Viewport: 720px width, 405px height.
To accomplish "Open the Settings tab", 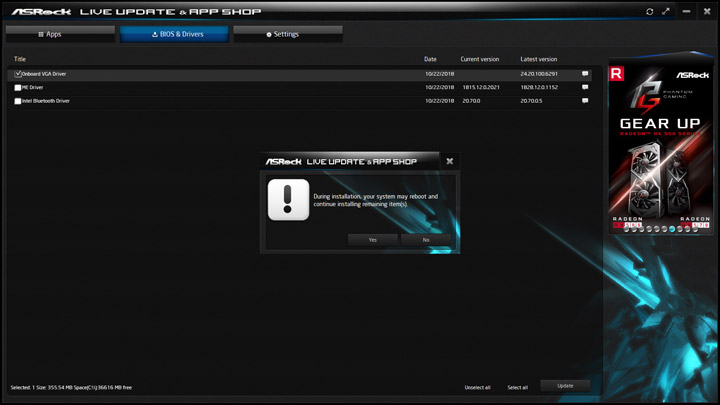I will 288,34.
